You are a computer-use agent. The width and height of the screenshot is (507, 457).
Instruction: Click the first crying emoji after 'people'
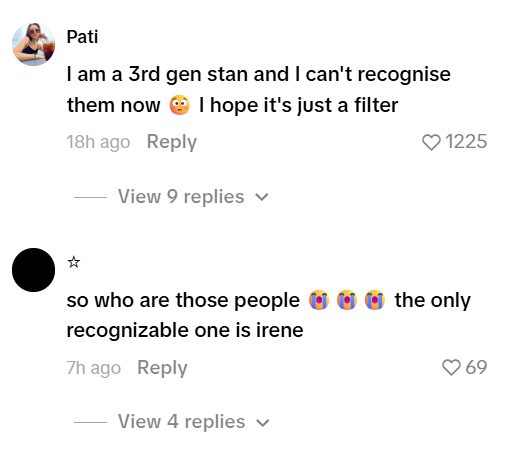(319, 300)
